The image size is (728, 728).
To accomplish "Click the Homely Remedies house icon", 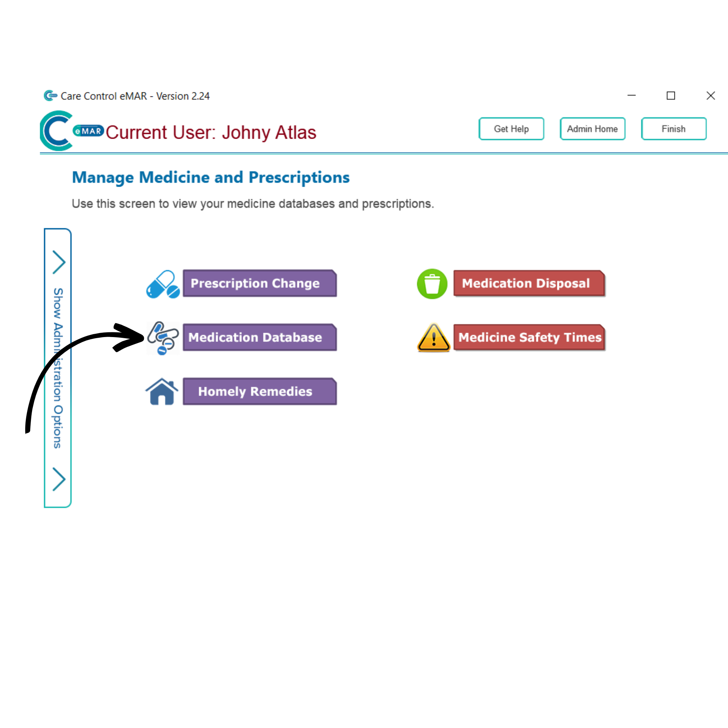I will click(x=162, y=392).
